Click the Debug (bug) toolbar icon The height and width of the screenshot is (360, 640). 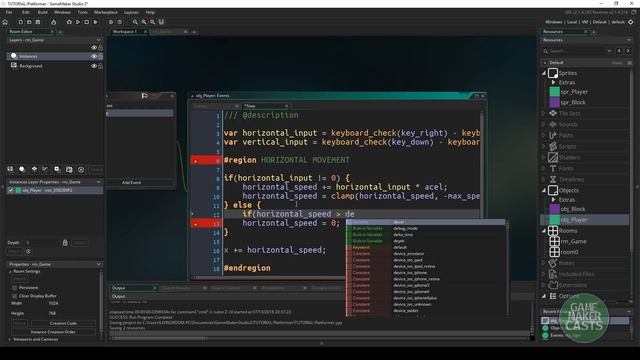(x=69, y=22)
